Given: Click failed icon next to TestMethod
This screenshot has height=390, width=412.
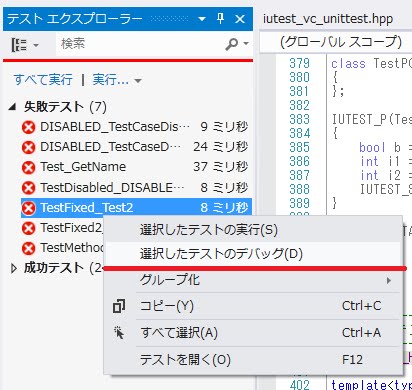Looking at the screenshot, I should click(x=29, y=248).
